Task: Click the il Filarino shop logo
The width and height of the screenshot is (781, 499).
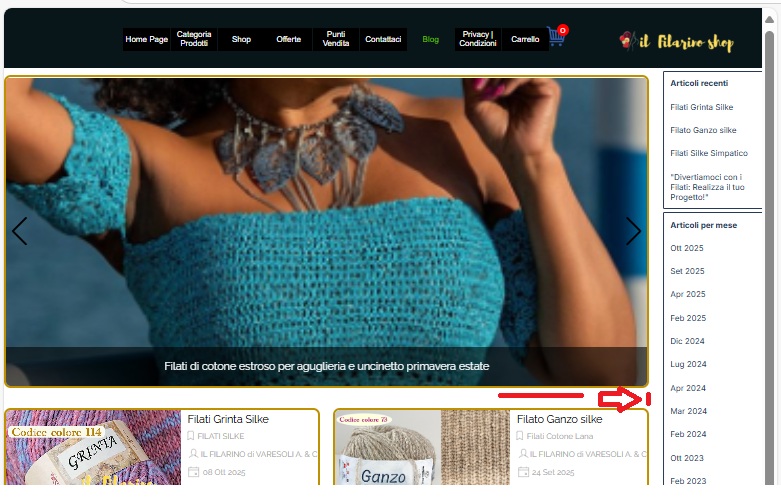Action: point(676,42)
